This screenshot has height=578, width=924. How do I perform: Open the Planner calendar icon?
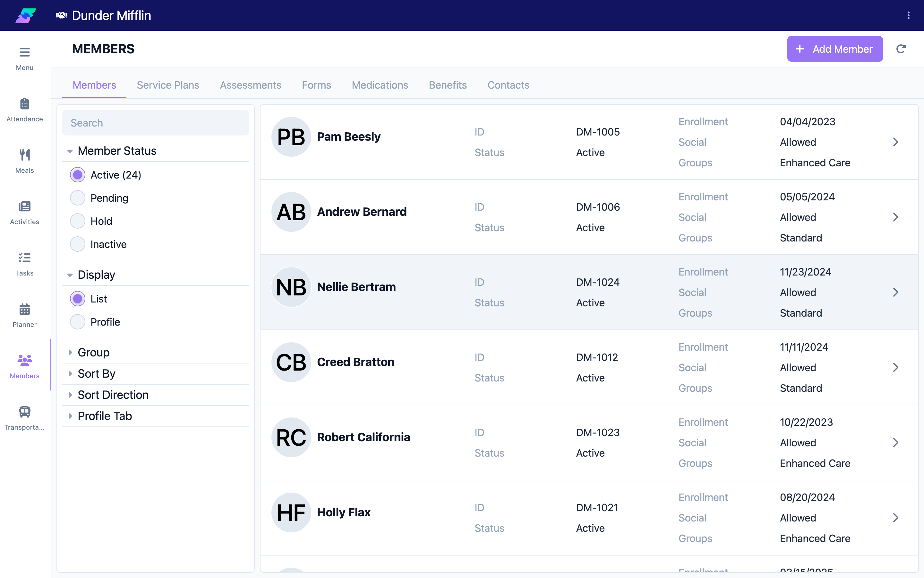(x=24, y=309)
